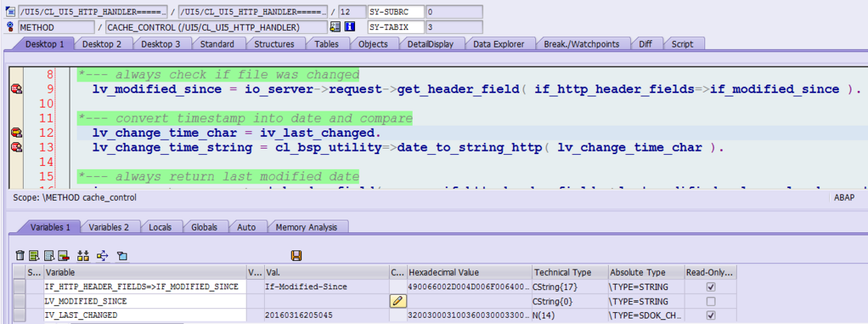This screenshot has width=868, height=324.
Task: Select the Globals tab
Action: click(x=204, y=227)
